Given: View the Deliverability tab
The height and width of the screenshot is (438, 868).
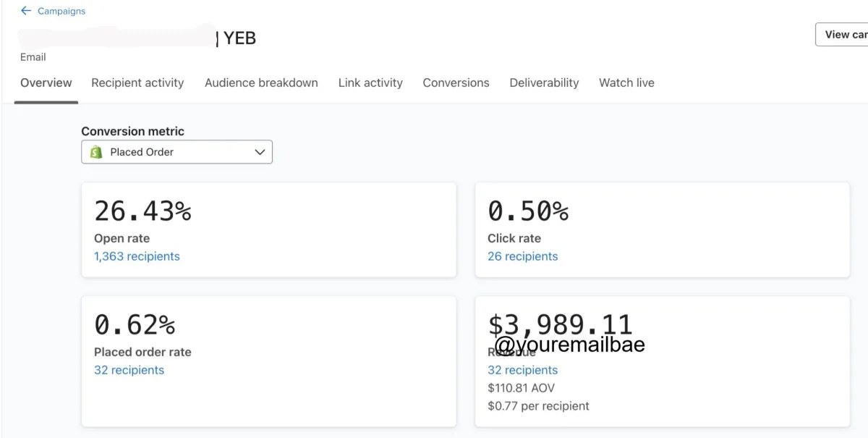Looking at the screenshot, I should (544, 83).
